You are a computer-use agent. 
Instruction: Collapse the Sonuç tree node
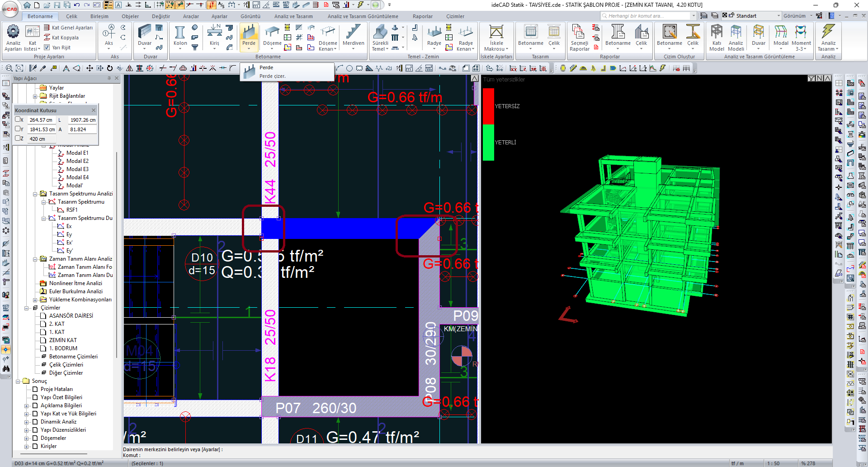(x=18, y=381)
